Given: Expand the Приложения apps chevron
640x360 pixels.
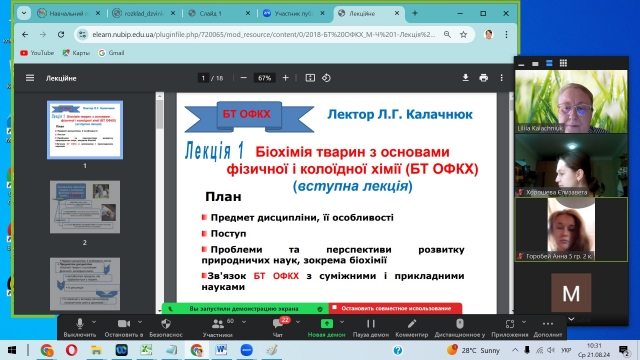Looking at the screenshot, I should coord(524,322).
